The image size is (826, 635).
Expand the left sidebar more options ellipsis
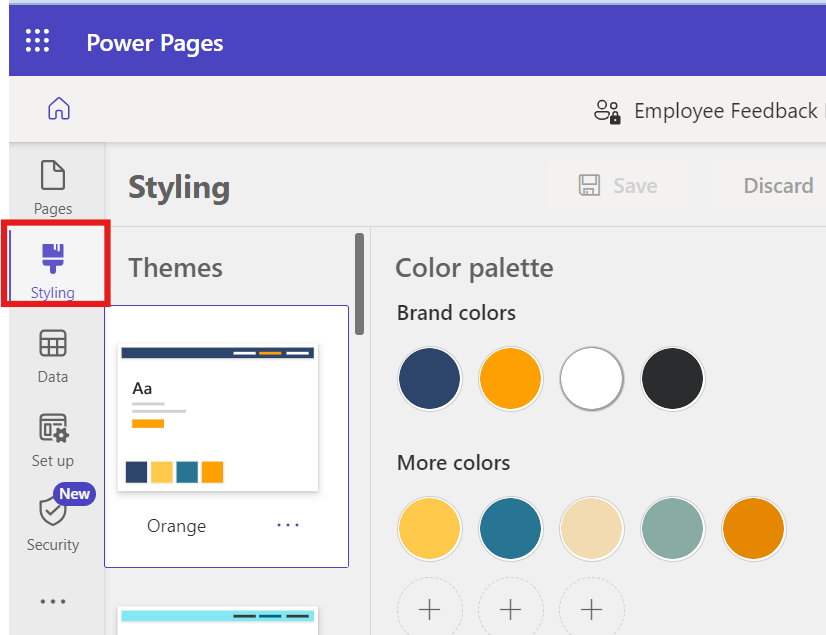[53, 602]
